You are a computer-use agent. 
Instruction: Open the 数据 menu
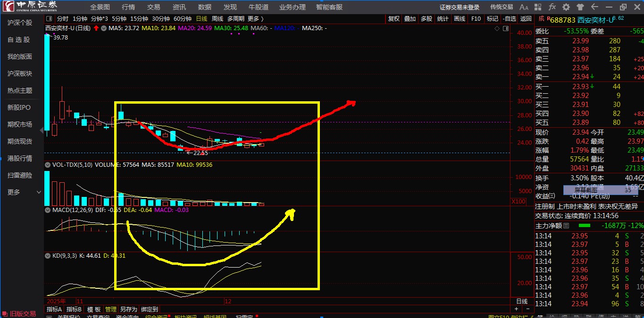205,7
